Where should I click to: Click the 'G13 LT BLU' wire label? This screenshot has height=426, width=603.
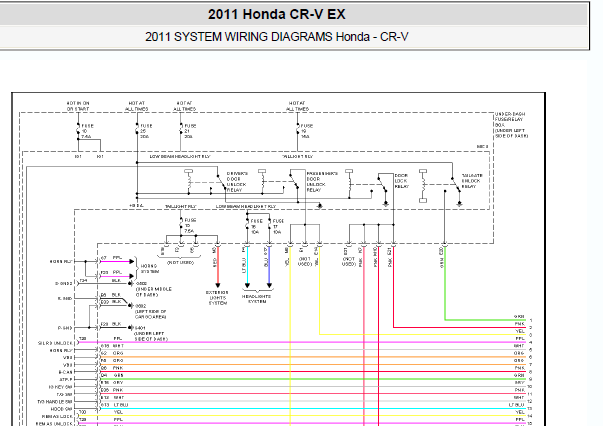coord(115,405)
